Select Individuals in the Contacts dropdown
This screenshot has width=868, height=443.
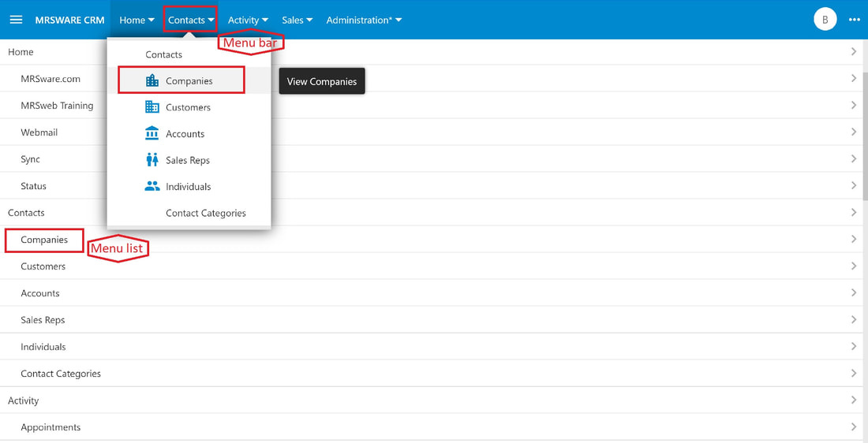pyautogui.click(x=189, y=186)
